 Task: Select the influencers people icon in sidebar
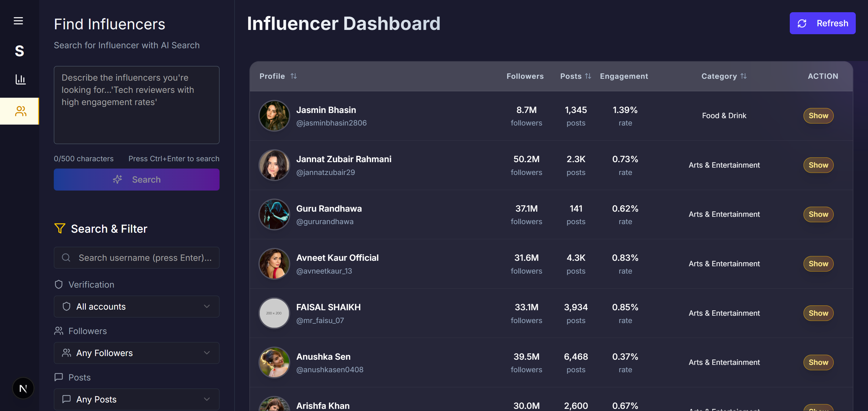20,111
